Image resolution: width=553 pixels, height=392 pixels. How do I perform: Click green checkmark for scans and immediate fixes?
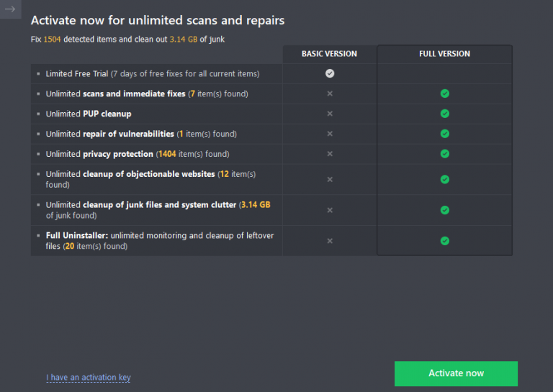(445, 94)
